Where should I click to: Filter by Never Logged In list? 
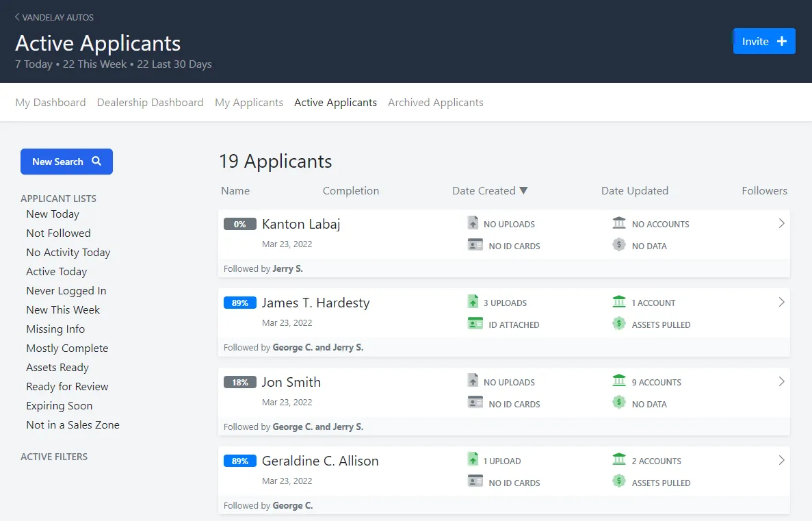[x=66, y=291]
